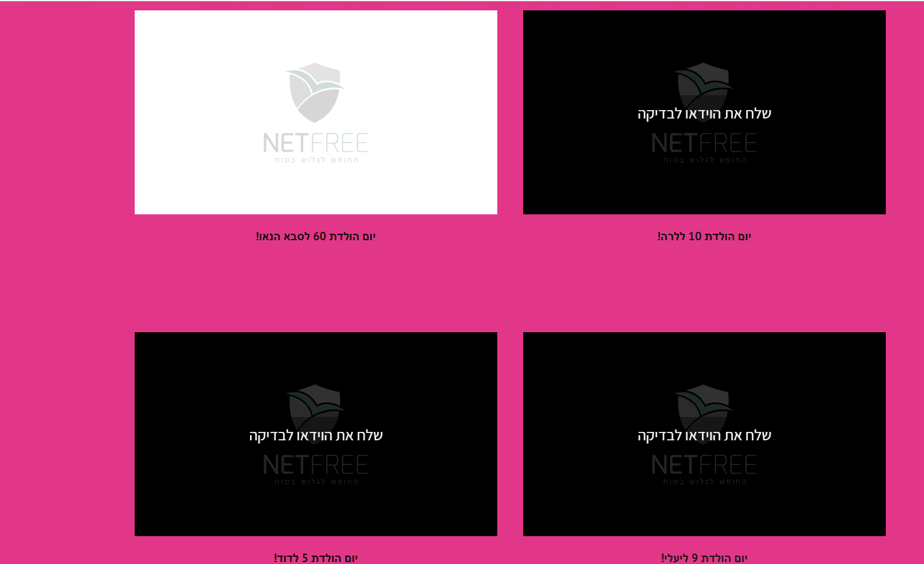Select the caption יום הולדת 60 לסבא הנאו!

pyautogui.click(x=316, y=236)
